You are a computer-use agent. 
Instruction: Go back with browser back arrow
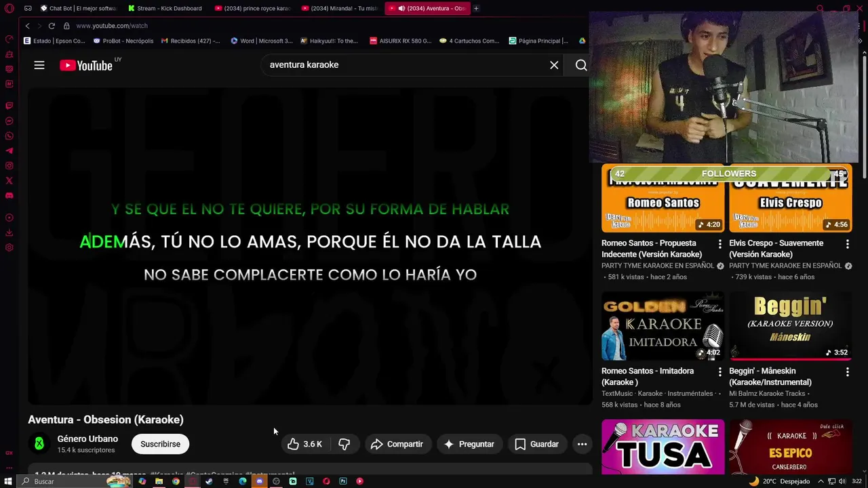pos(27,26)
